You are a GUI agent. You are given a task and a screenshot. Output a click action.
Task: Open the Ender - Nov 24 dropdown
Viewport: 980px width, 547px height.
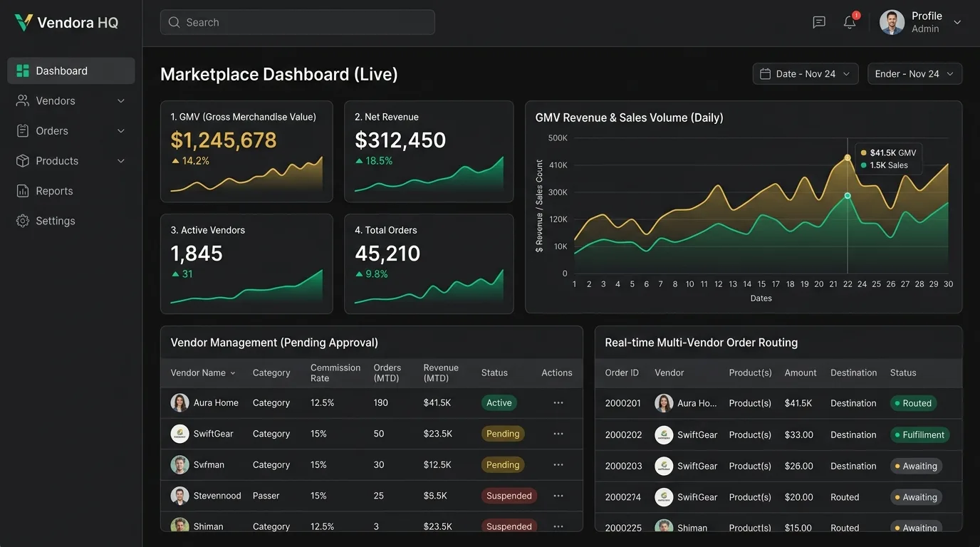(x=915, y=74)
